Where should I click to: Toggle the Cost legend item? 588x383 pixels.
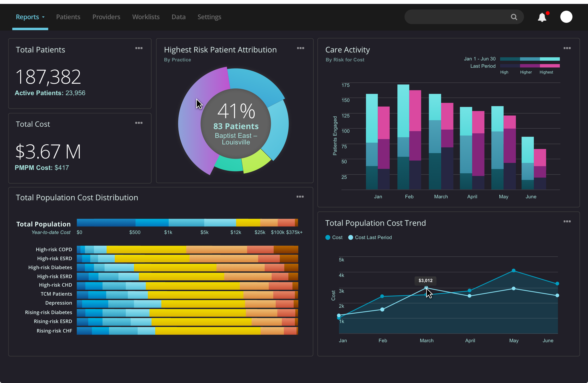point(334,237)
